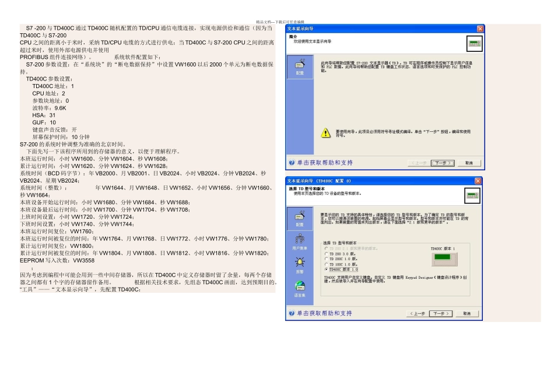Click the green-screen TD400C 版本 1 preview image

(444, 259)
